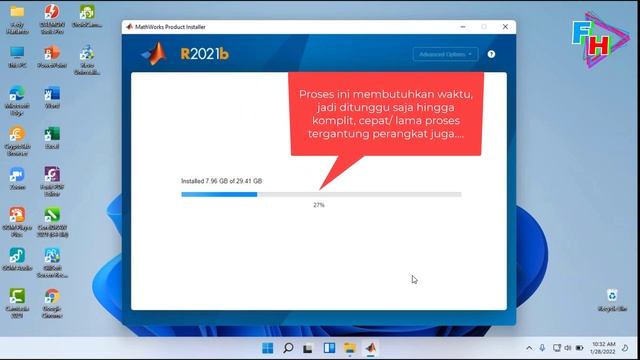Viewport: 640px width, 360px height.
Task: Click the 'Installed 7.96 GB of 29.41 GB' text
Action: (x=222, y=181)
